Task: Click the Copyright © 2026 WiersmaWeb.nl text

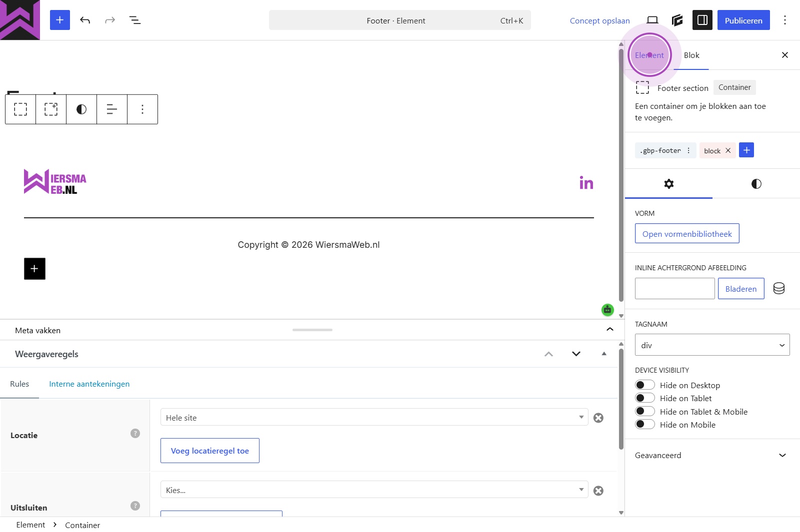Action: tap(308, 244)
